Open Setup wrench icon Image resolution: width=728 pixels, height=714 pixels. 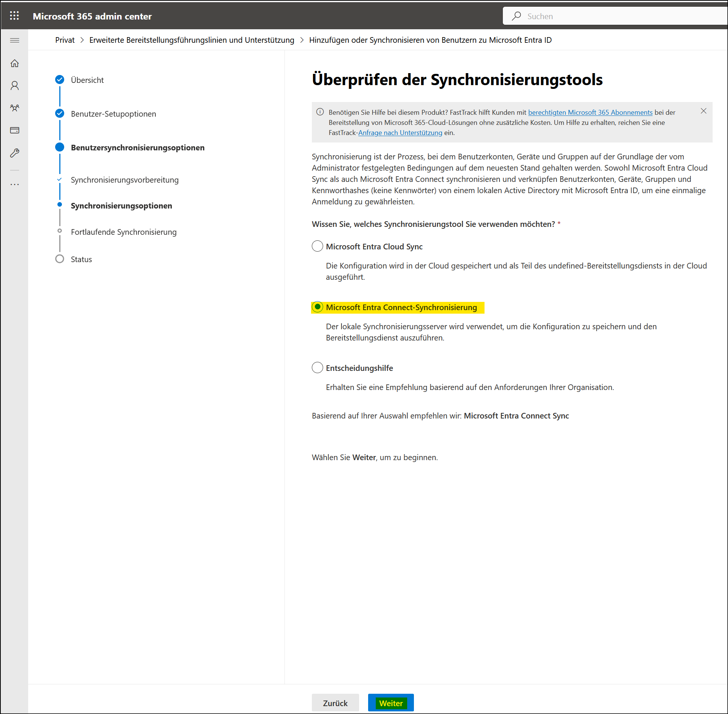(x=15, y=153)
